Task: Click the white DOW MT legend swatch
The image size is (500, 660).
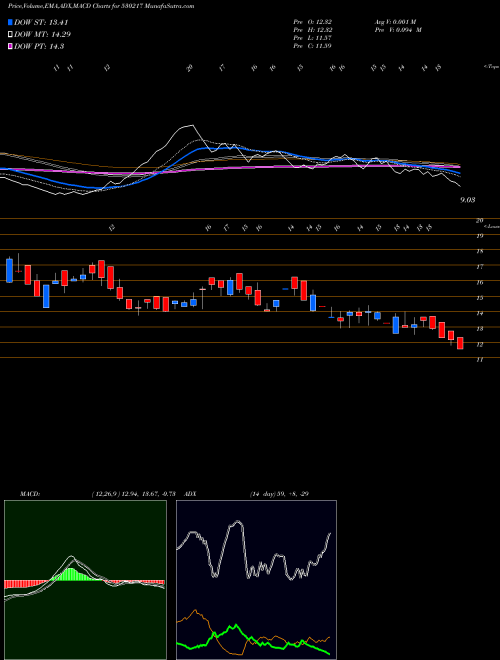Action: [x=10, y=34]
